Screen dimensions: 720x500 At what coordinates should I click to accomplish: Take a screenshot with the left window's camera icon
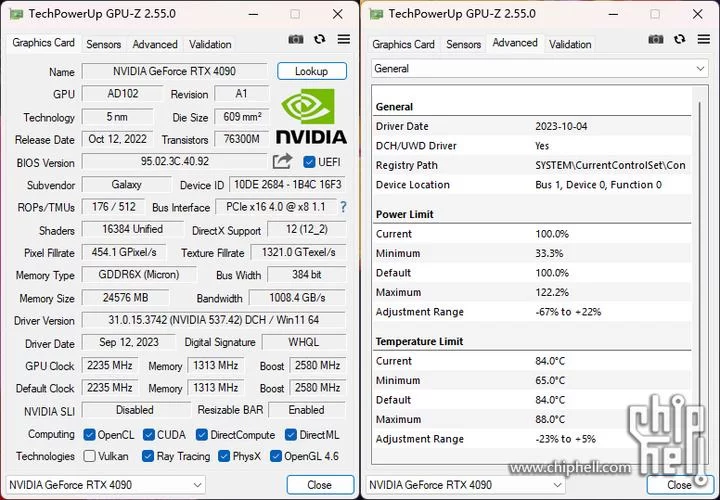296,39
